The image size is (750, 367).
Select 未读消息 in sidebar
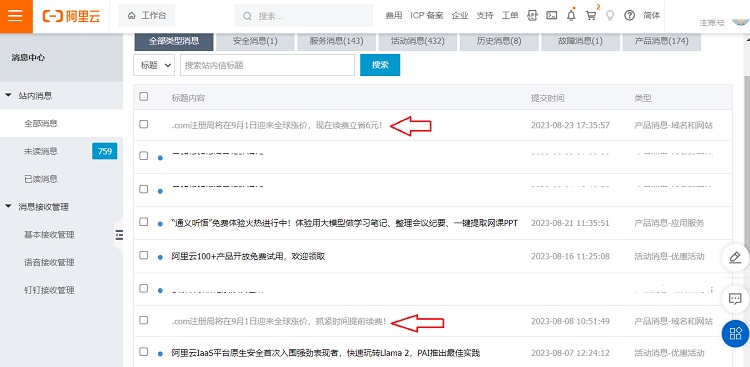41,151
